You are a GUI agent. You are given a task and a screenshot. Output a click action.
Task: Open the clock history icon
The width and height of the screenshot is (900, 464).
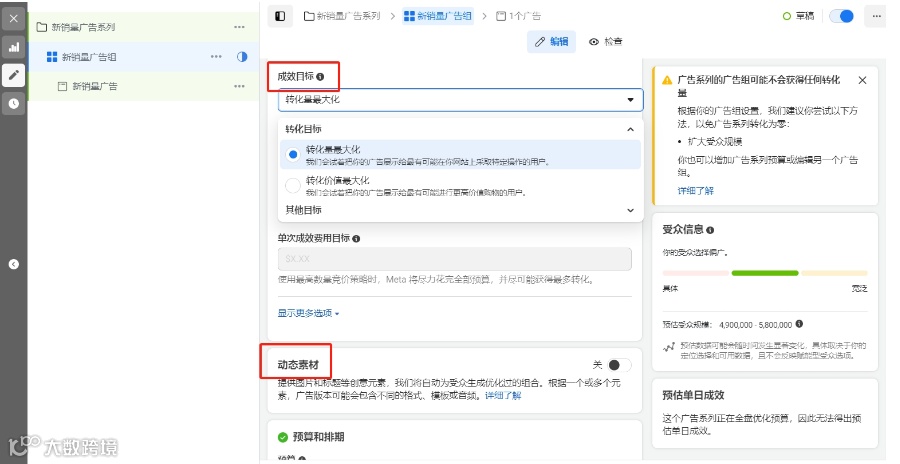(14, 103)
